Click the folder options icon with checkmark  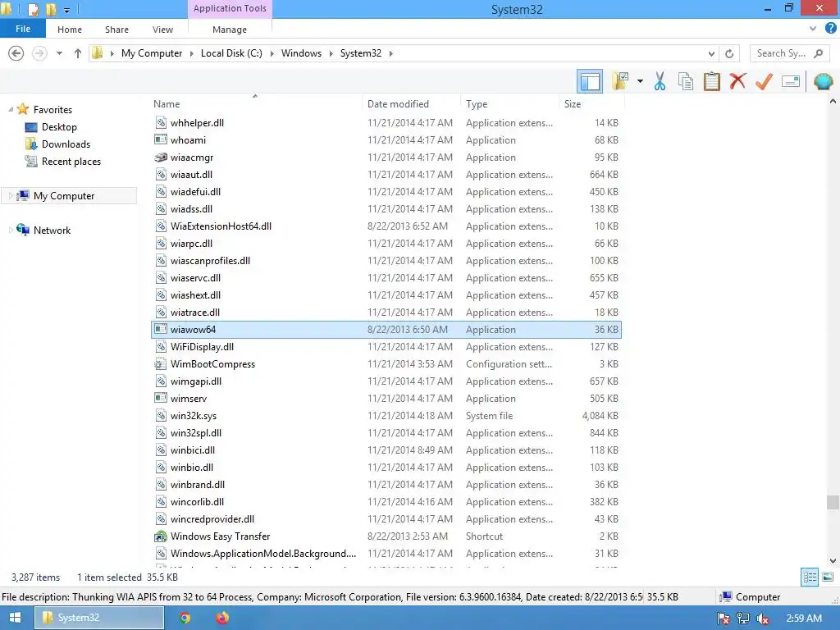coord(620,81)
